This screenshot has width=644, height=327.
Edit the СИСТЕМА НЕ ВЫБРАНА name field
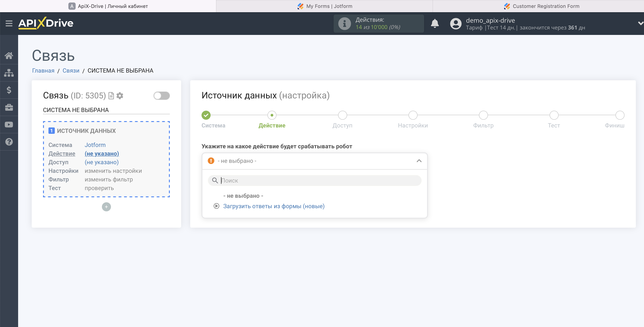106,110
